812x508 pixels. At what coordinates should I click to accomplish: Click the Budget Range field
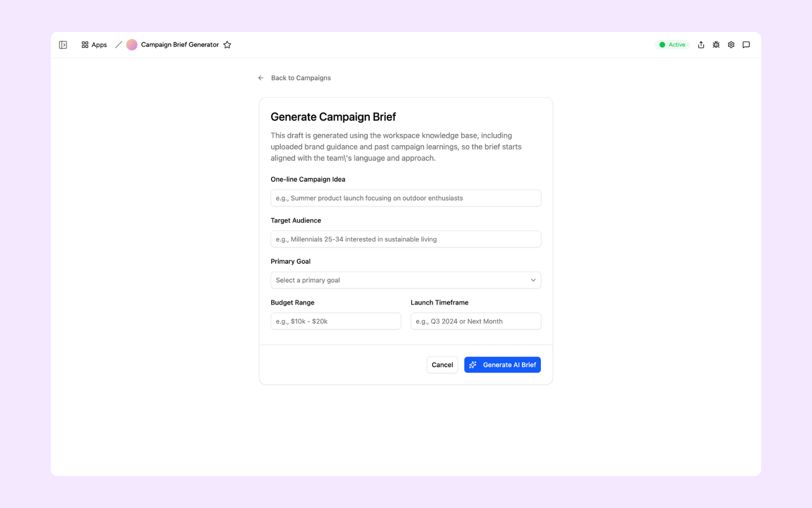[336, 321]
